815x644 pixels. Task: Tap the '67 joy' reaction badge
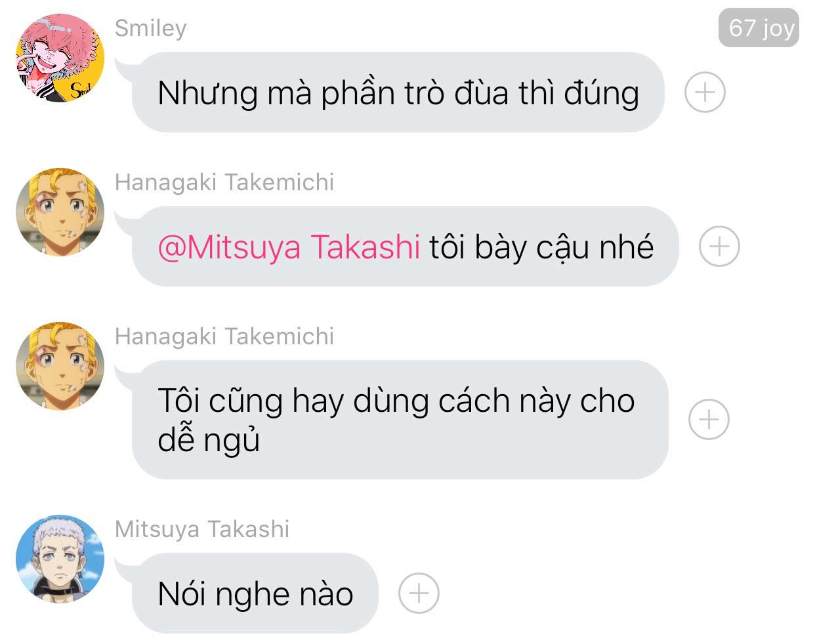(x=759, y=28)
